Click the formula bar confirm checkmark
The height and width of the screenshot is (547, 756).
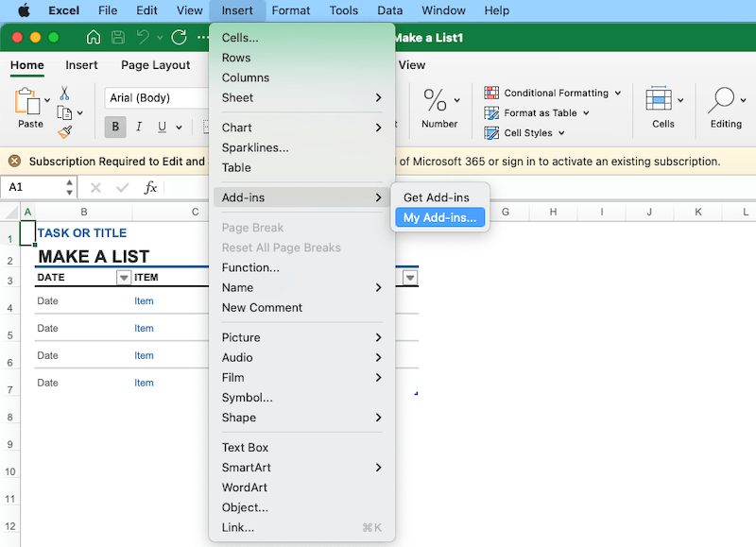pyautogui.click(x=123, y=187)
